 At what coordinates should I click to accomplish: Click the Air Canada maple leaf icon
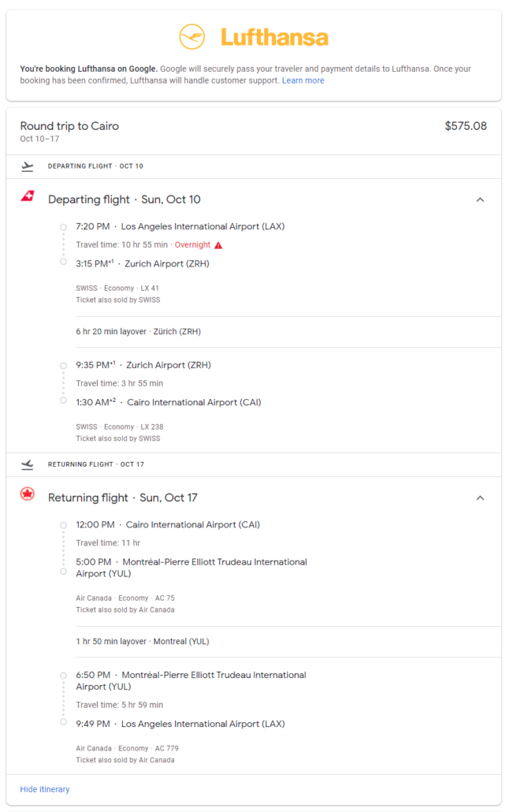28,494
